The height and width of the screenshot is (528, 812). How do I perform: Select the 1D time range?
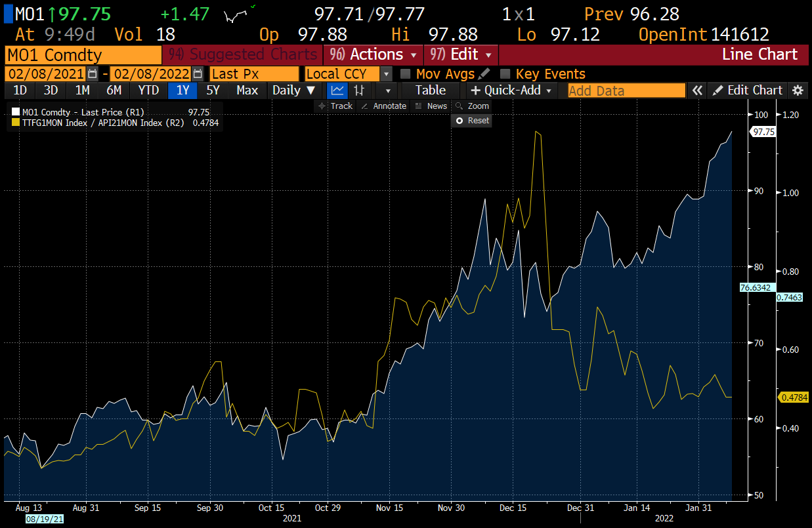click(20, 91)
